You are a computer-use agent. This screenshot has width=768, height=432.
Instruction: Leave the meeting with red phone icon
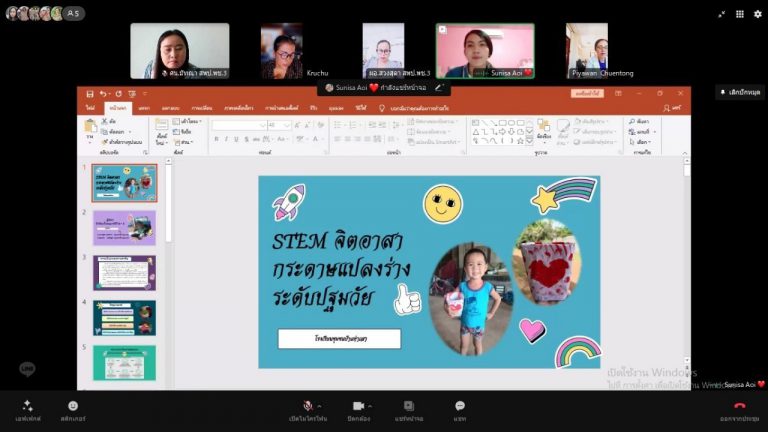[739, 406]
